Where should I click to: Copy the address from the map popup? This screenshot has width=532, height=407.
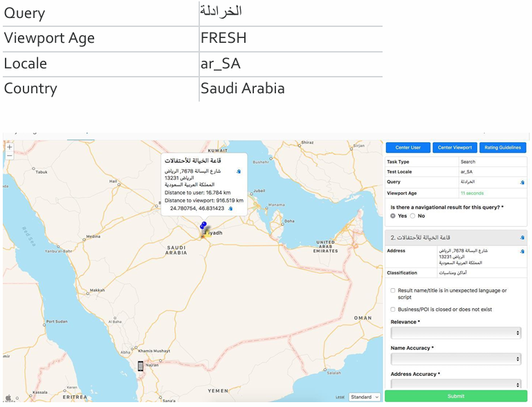click(x=239, y=171)
